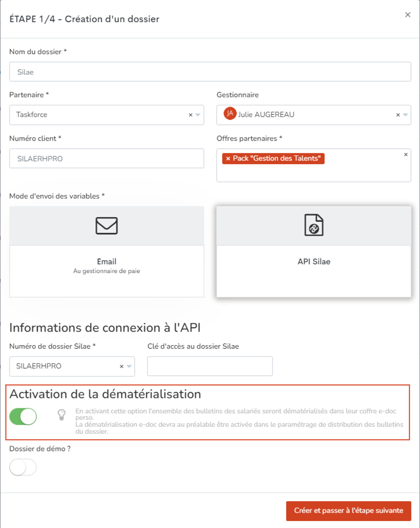Click the Clé d'accès au dossier Silae field
420x528 pixels.
coord(210,366)
